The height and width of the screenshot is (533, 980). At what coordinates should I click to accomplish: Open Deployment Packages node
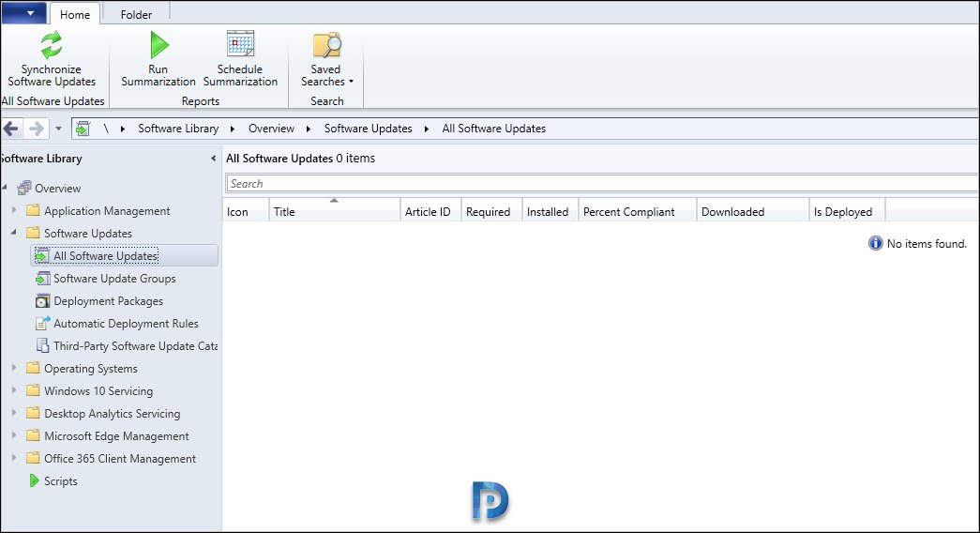pyautogui.click(x=108, y=301)
